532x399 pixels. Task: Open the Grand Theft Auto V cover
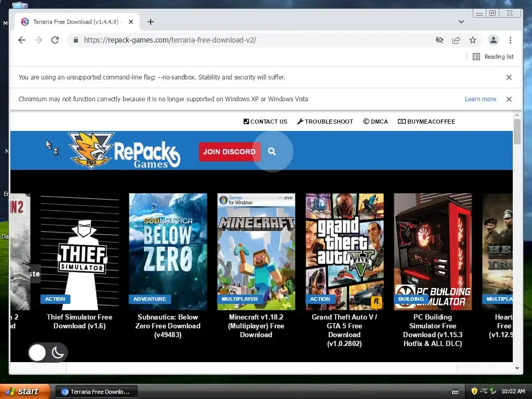coord(345,251)
